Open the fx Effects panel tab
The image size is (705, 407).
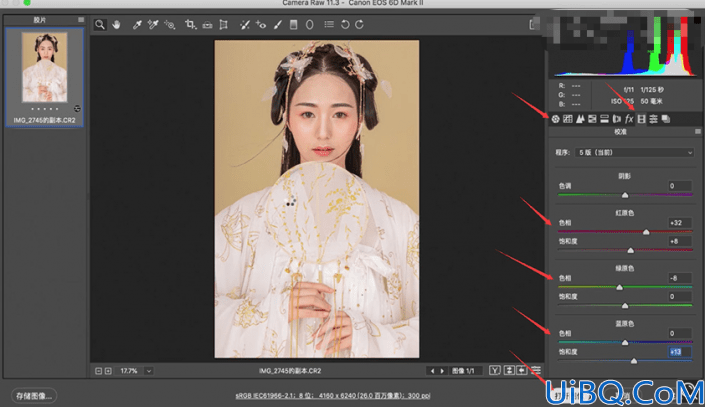[x=629, y=119]
